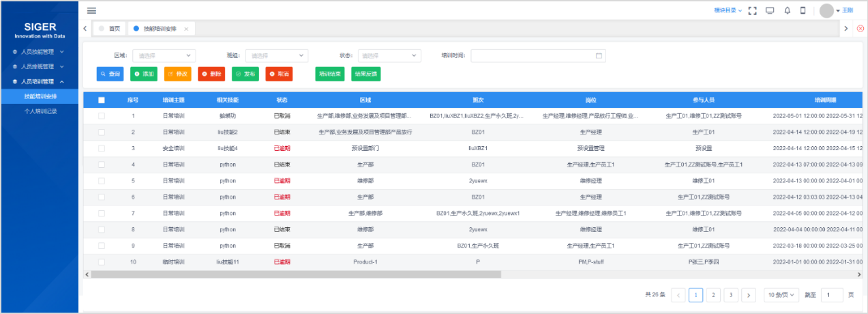Click the Product-1 cell in row 10
Viewport: 868px width, 314px height.
pyautogui.click(x=365, y=261)
